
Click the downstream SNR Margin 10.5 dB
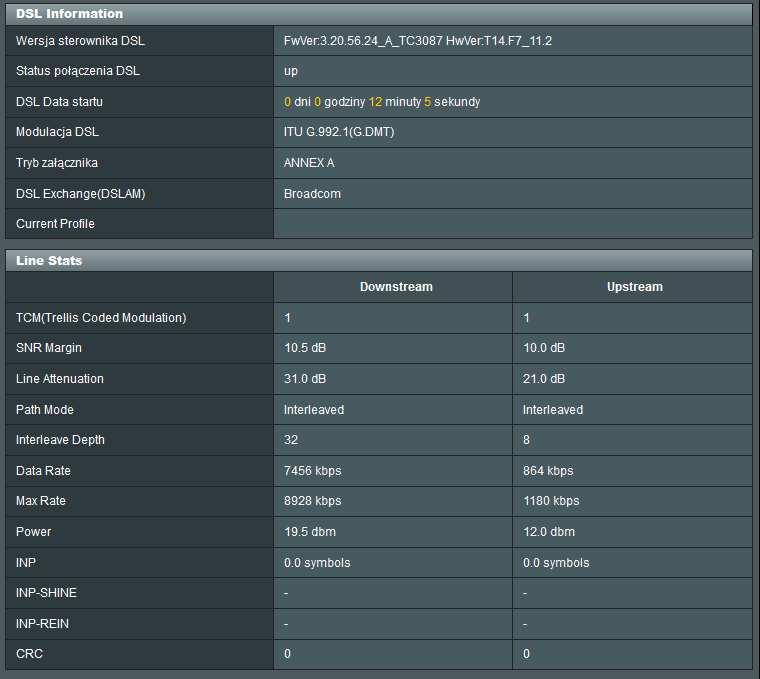[306, 348]
